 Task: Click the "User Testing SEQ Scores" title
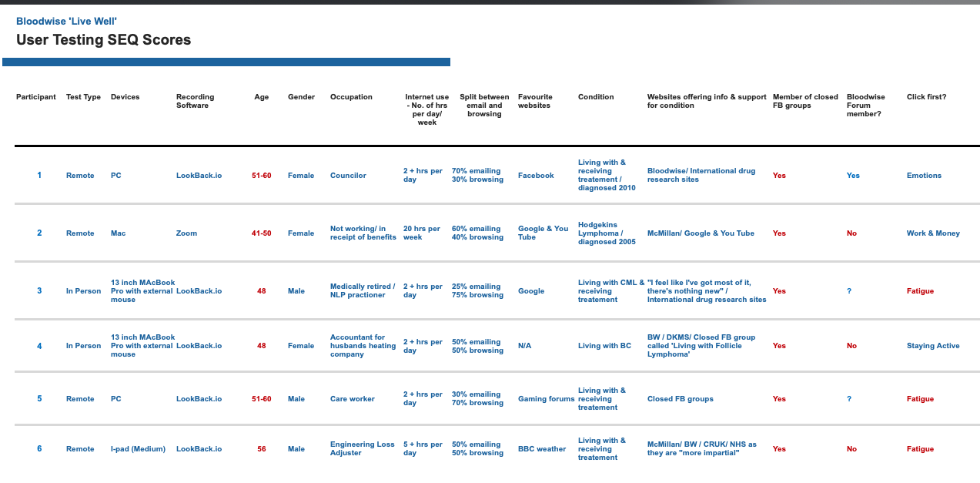coord(103,39)
